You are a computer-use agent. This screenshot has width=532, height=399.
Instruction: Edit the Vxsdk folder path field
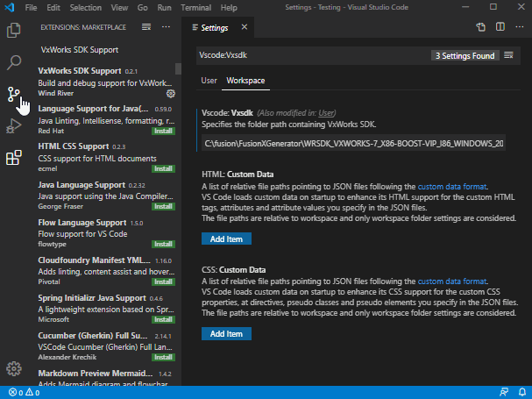[353, 143]
